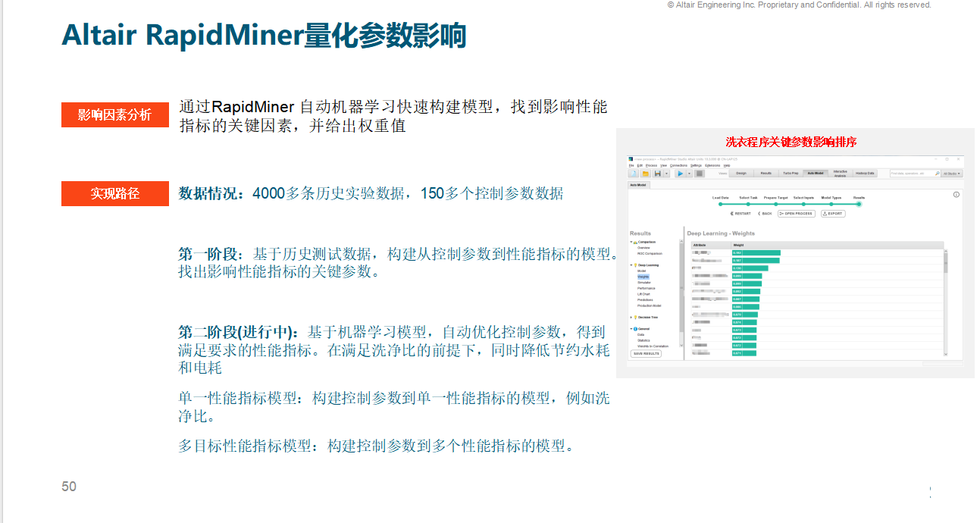Open the File menu in RapidMiner
The height and width of the screenshot is (523, 980).
click(x=631, y=165)
